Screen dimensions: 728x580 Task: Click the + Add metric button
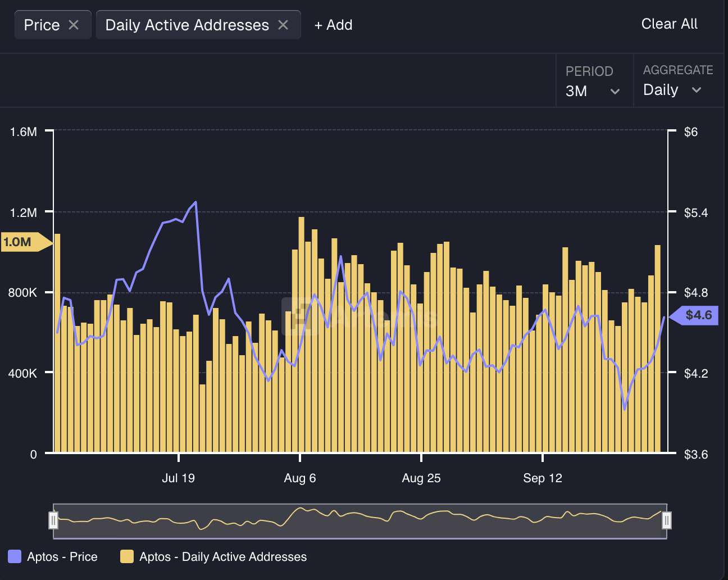tap(333, 25)
